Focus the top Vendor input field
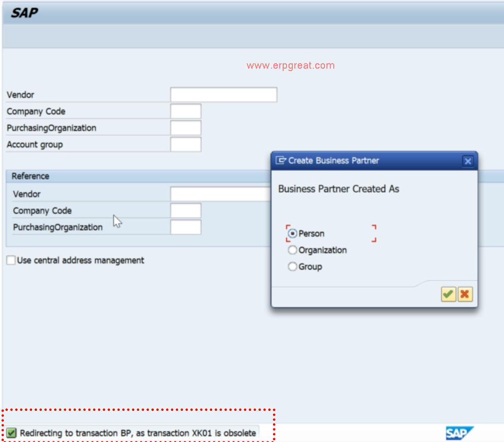The width and height of the screenshot is (504, 442). click(x=224, y=94)
